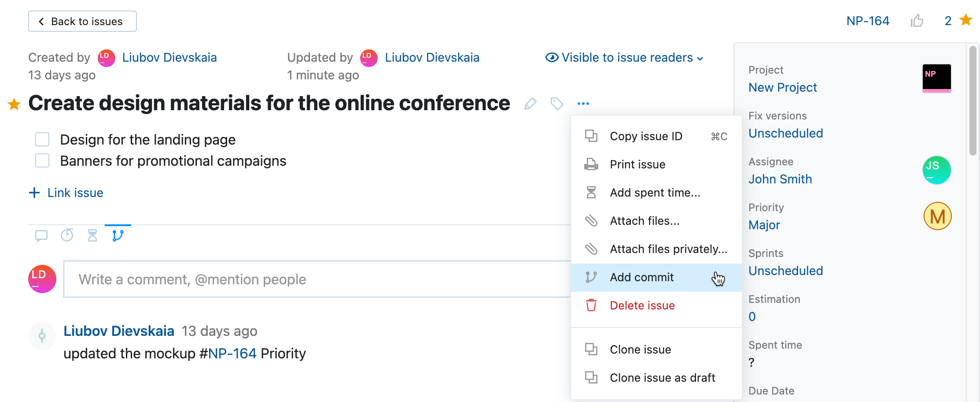Viewport: 980px width, 402px height.
Task: Give the issue a thumbs up
Action: point(918,20)
